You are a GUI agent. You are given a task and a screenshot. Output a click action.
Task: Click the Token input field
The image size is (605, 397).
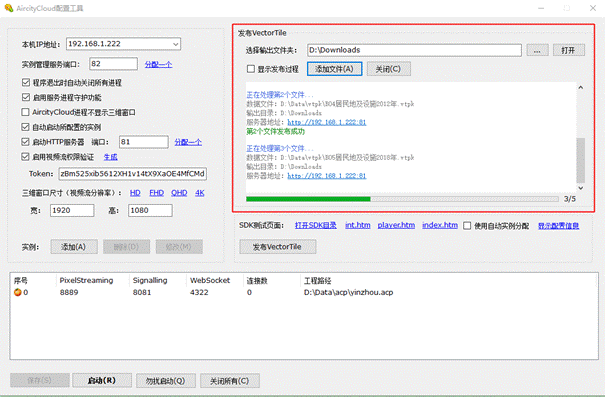[133, 174]
